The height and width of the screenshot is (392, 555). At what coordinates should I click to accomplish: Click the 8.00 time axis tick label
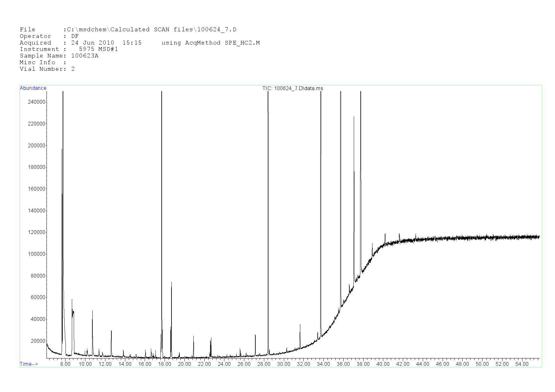pos(65,364)
